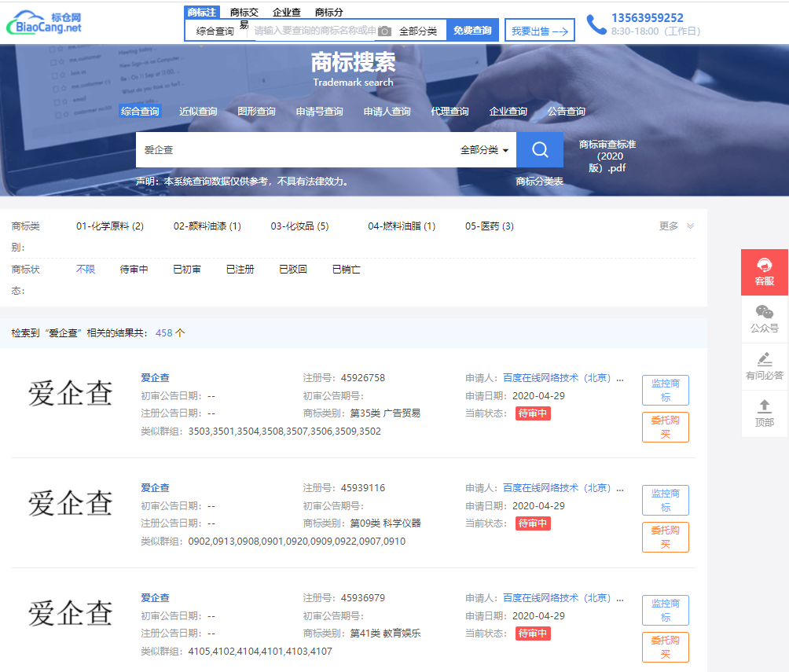Filter by category 01-化学原料 (2)
This screenshot has height=672, width=789.
click(110, 226)
